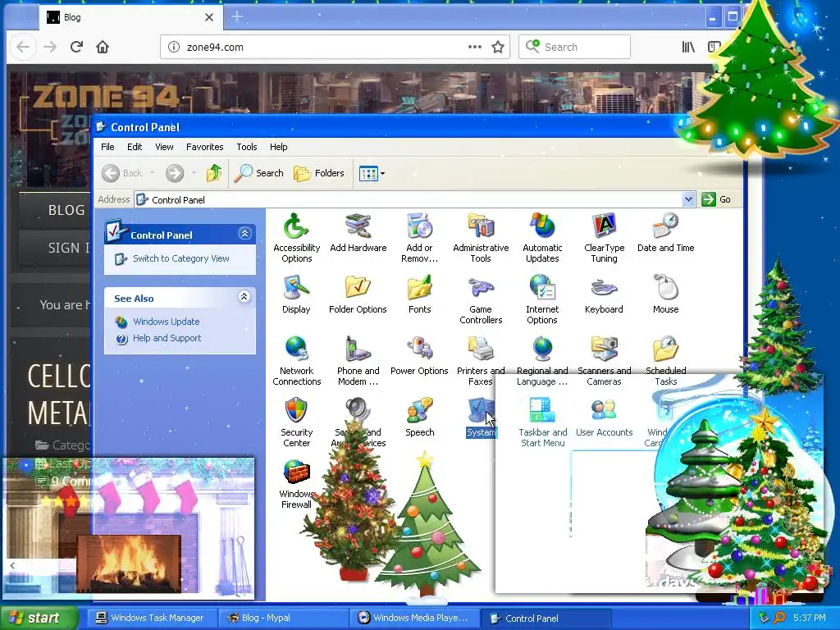The image size is (840, 630).
Task: Open Taskbar and Start Menu icon
Action: 542,422
